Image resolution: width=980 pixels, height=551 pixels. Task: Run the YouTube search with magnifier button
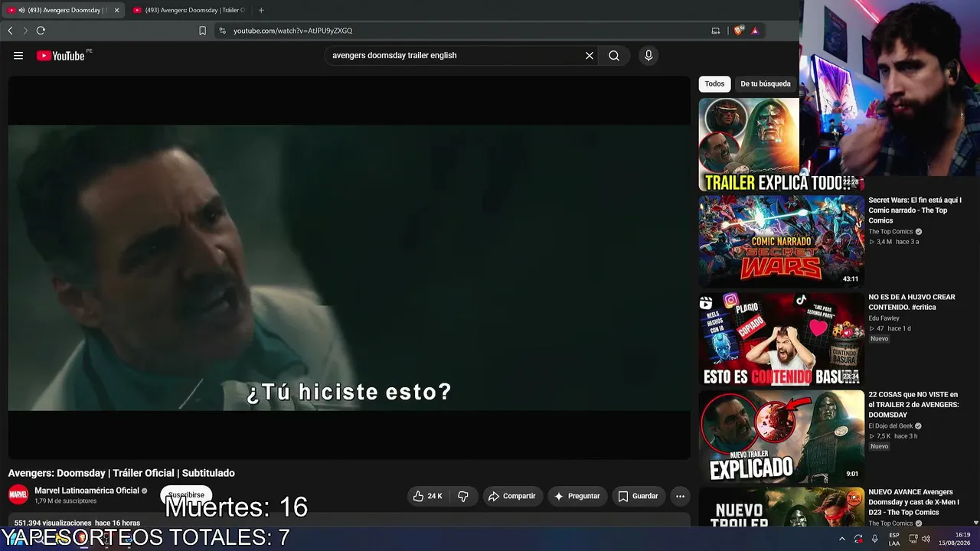pos(614,55)
